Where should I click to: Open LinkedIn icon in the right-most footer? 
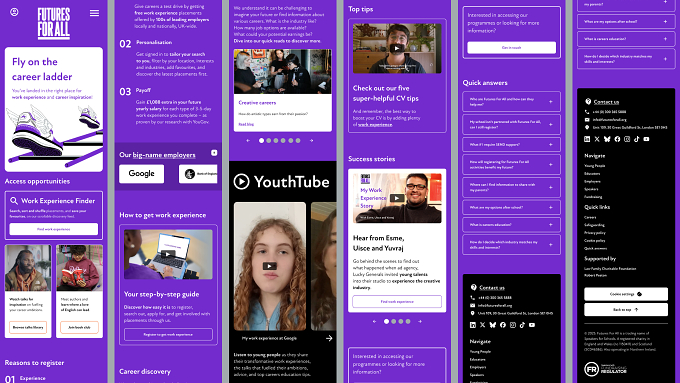pos(587,139)
